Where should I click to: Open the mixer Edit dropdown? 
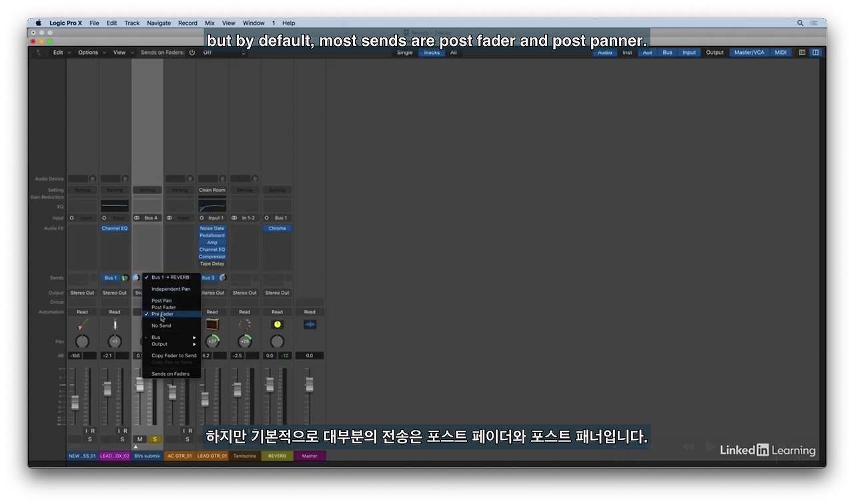61,53
